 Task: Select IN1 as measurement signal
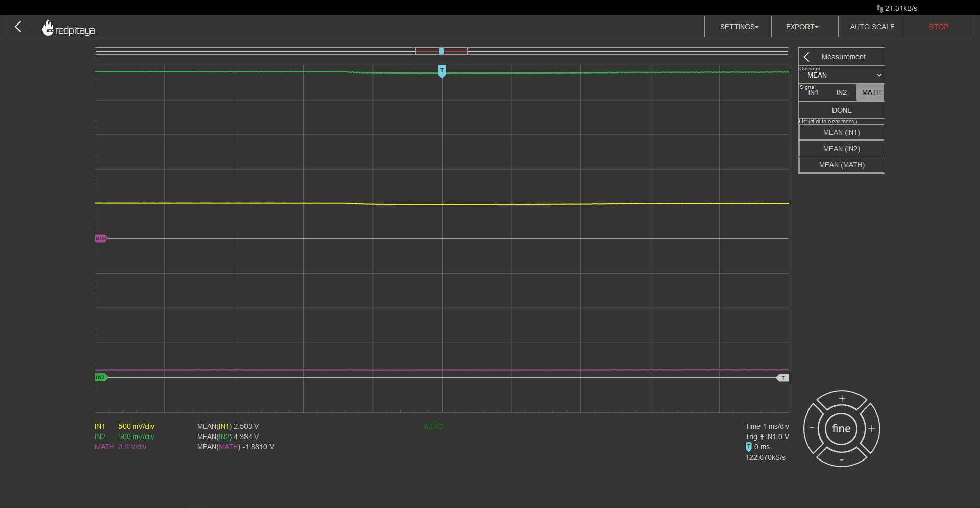point(813,92)
